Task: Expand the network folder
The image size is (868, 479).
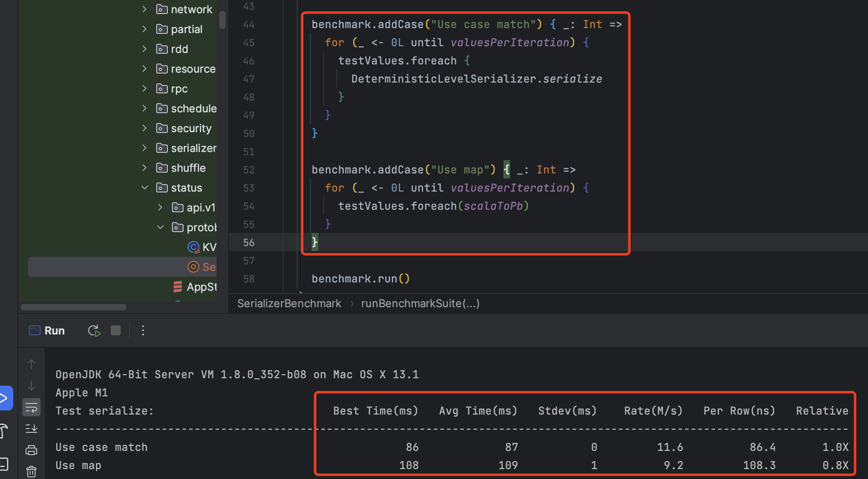Action: click(144, 9)
